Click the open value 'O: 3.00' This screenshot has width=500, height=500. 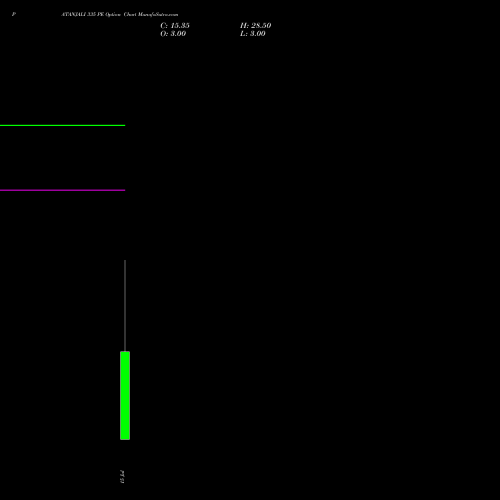point(173,34)
